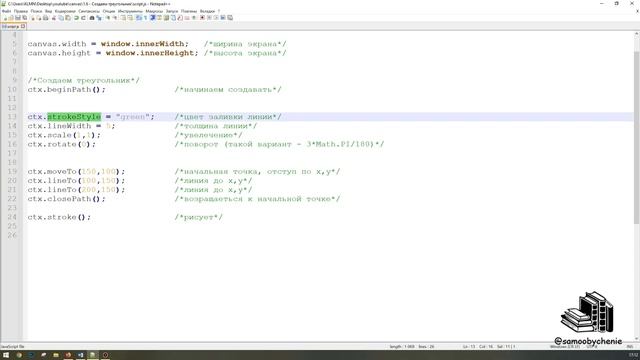Click the "green" string on line 13

pyautogui.click(x=133, y=117)
